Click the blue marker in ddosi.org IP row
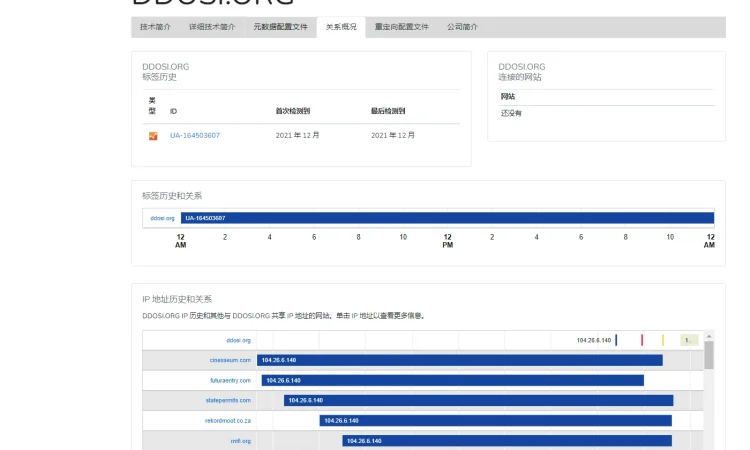This screenshot has height=450, width=750. 616,340
